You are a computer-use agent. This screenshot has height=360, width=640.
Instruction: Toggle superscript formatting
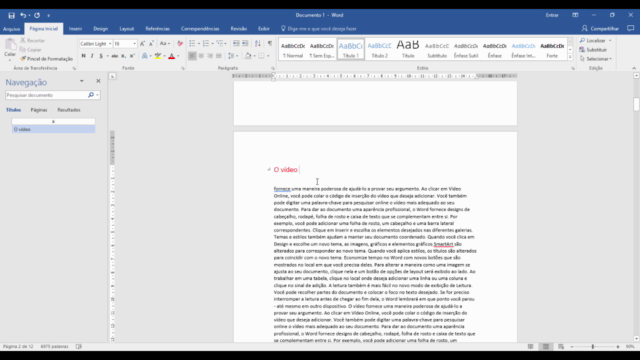[132, 56]
